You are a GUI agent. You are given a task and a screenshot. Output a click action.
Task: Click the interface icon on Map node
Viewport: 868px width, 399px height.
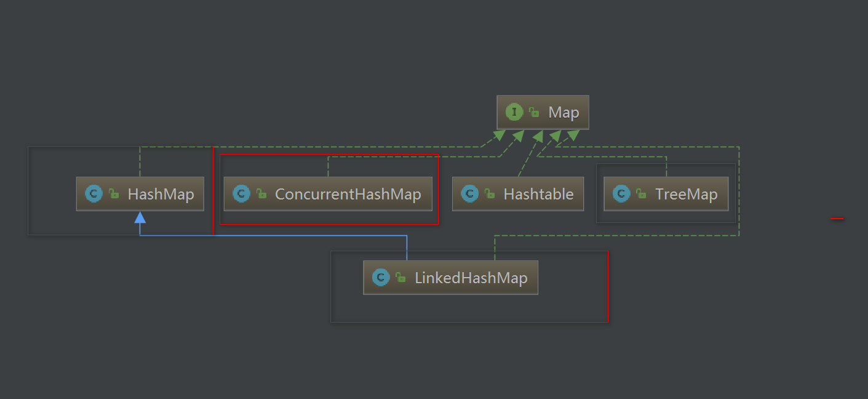[514, 112]
